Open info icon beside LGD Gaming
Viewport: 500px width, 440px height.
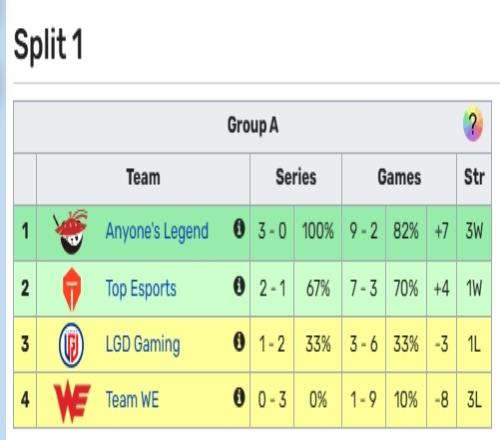(x=239, y=342)
